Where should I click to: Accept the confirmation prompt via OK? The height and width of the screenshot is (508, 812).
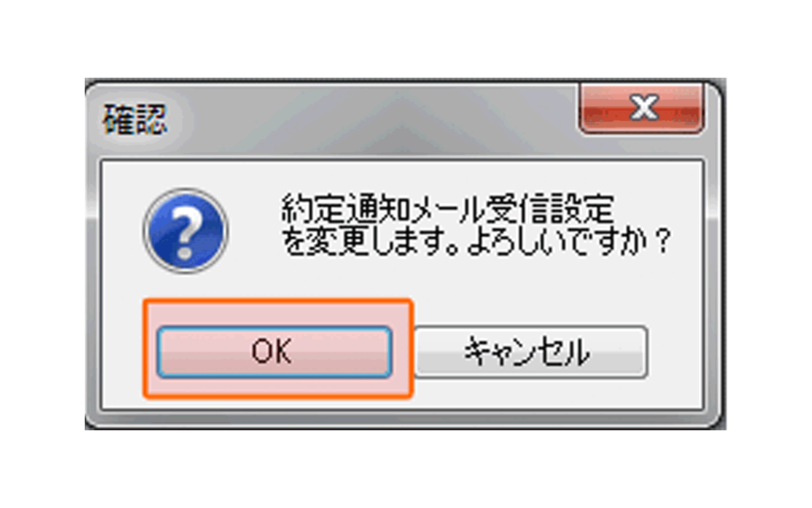point(274,352)
